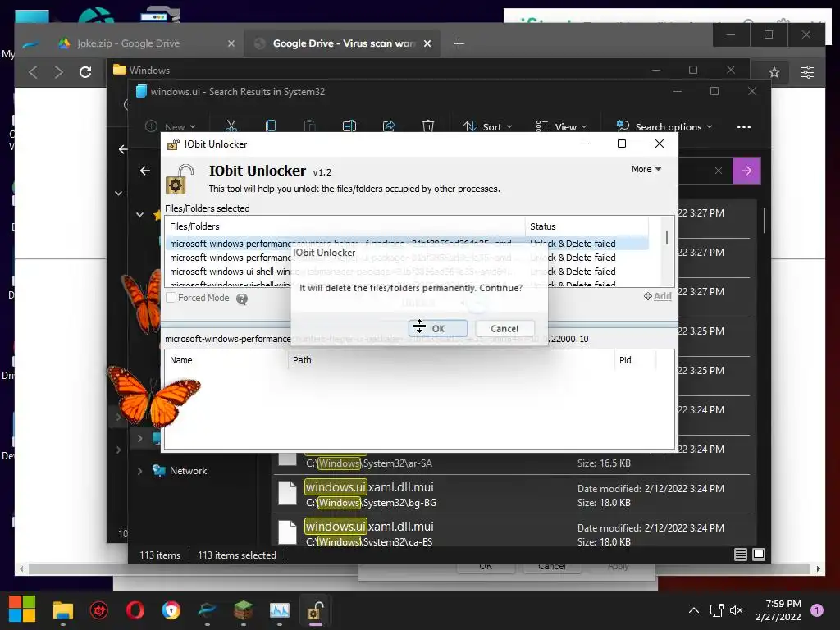Open the More dropdown in IObit Unlocker
The height and width of the screenshot is (630, 840).
pyautogui.click(x=646, y=169)
